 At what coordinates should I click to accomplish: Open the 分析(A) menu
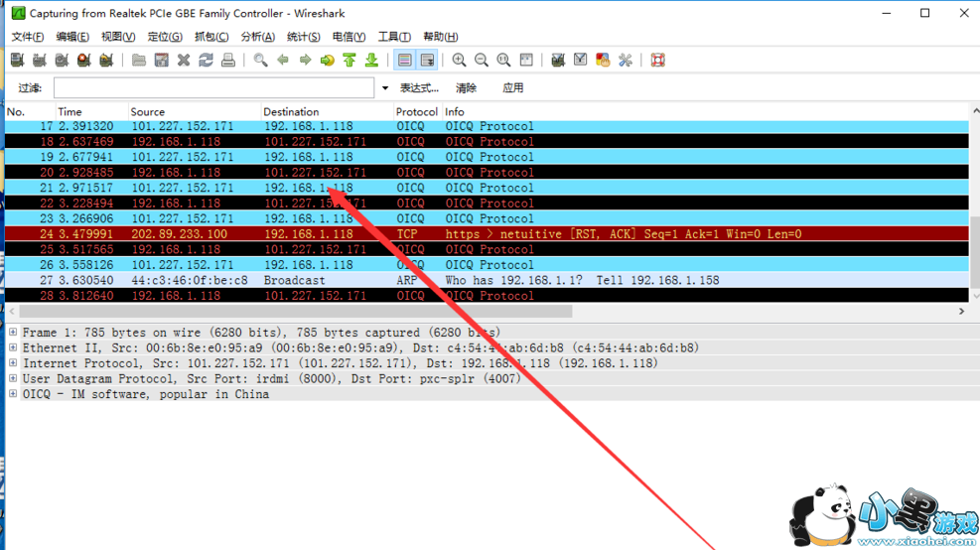click(257, 37)
